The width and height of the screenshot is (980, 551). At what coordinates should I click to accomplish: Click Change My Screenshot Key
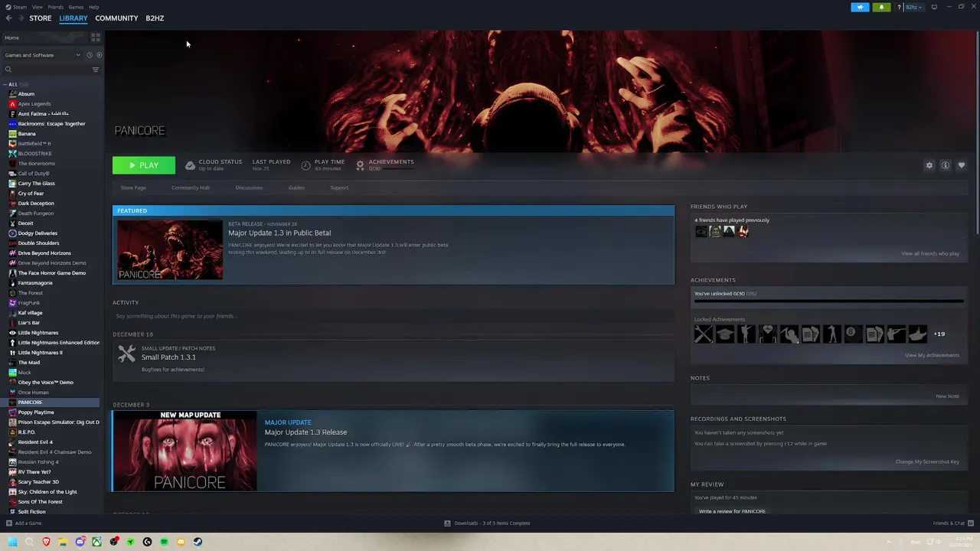pyautogui.click(x=927, y=461)
